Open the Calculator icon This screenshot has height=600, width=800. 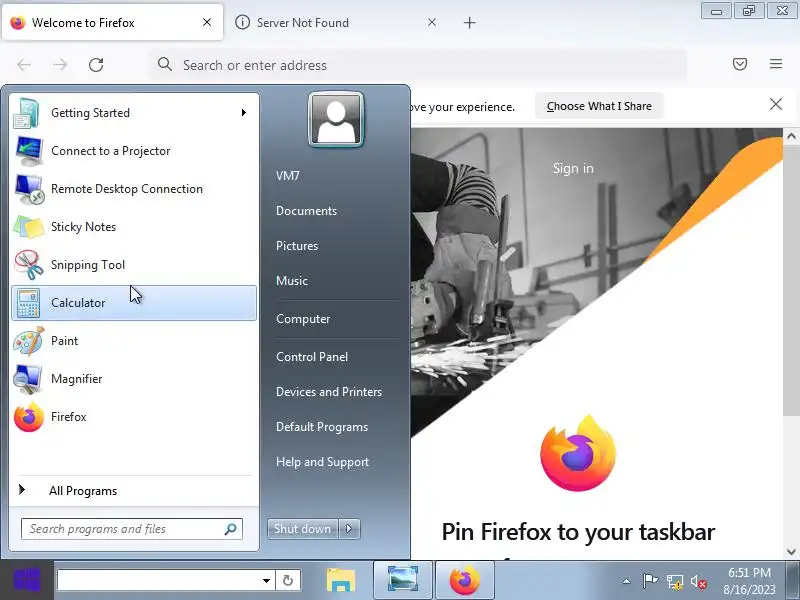click(x=28, y=303)
